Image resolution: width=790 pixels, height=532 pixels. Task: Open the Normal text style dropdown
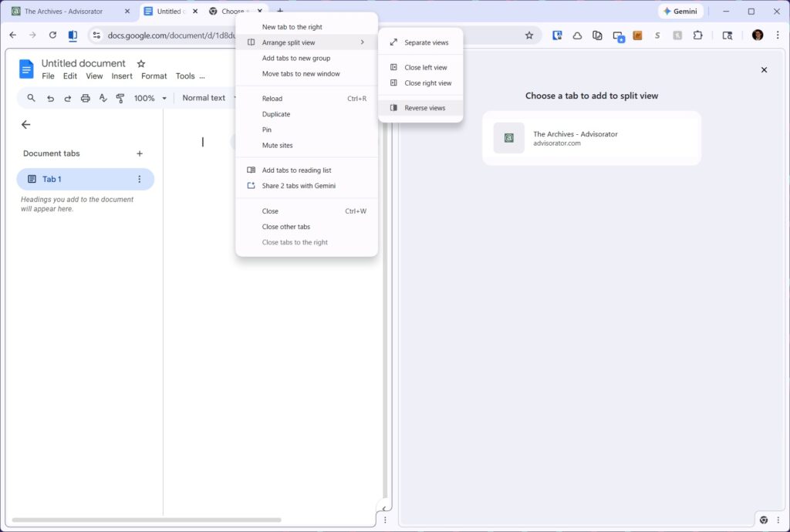point(208,98)
